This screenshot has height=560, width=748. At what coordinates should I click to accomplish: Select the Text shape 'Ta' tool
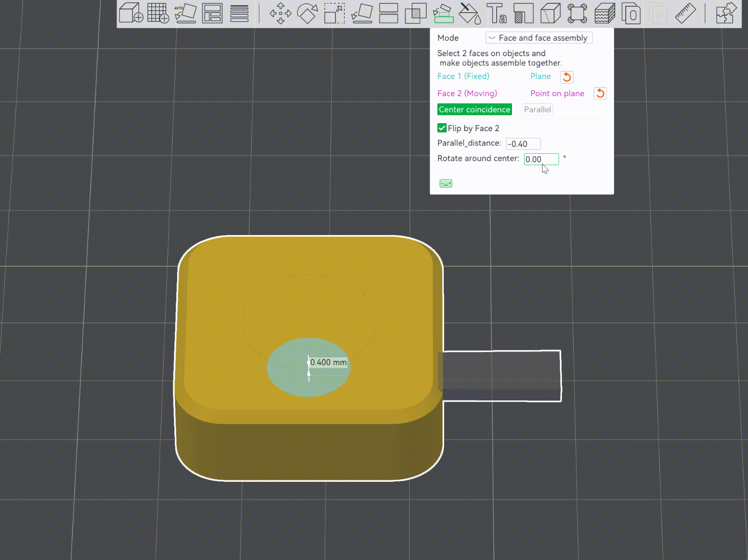(497, 13)
